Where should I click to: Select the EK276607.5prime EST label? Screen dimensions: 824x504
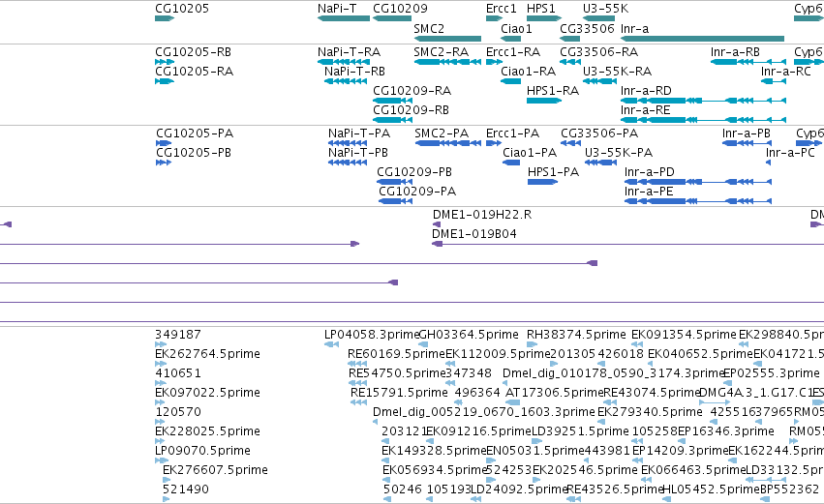coord(216,469)
